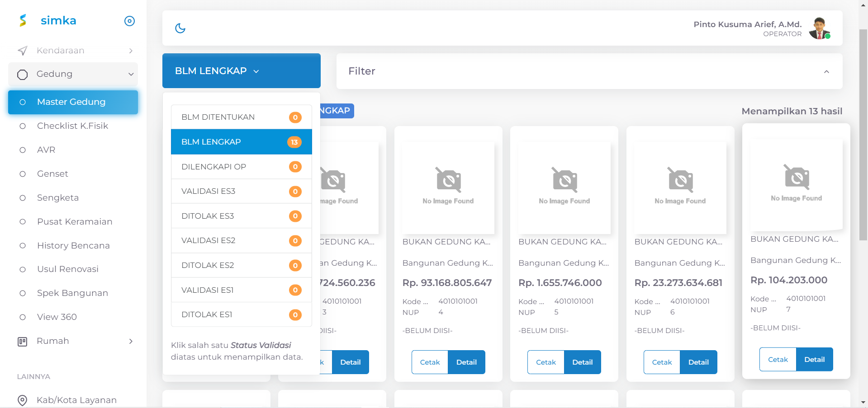Click price Rp. 93.168.805.647
Image resolution: width=868 pixels, height=408 pixels.
coord(447,283)
